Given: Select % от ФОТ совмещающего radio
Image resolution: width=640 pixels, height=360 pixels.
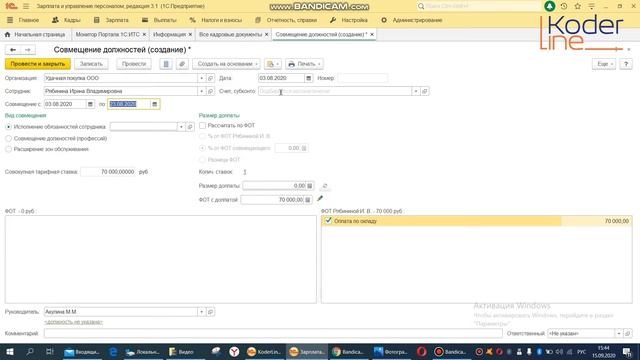Looking at the screenshot, I should (x=202, y=148).
